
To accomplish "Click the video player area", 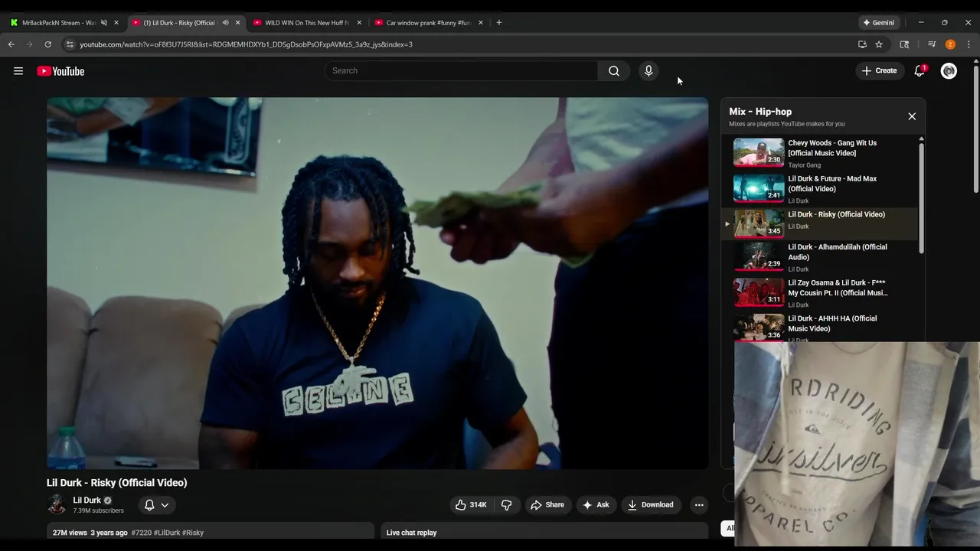I will click(x=377, y=283).
